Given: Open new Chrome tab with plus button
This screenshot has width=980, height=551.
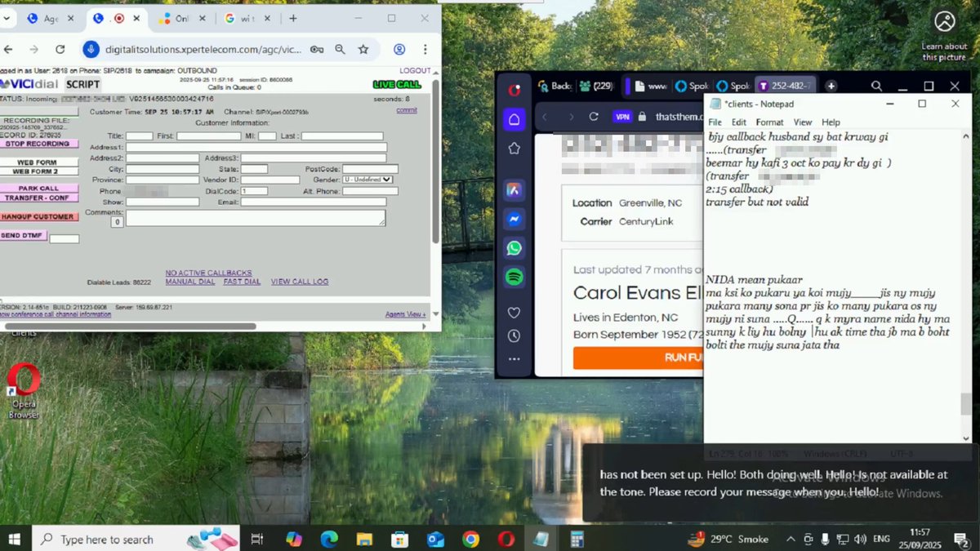Looking at the screenshot, I should (293, 18).
